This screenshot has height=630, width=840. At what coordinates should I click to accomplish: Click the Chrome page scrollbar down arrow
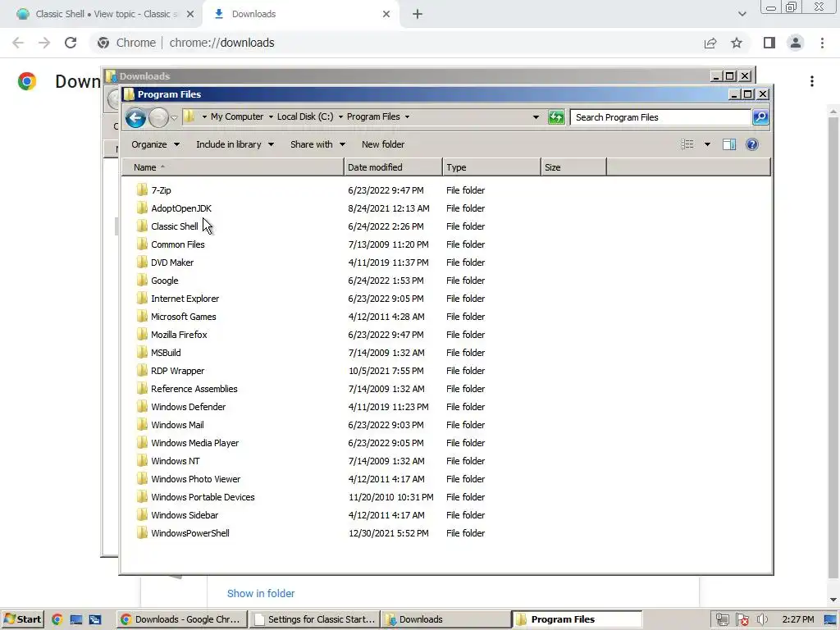[x=833, y=600]
